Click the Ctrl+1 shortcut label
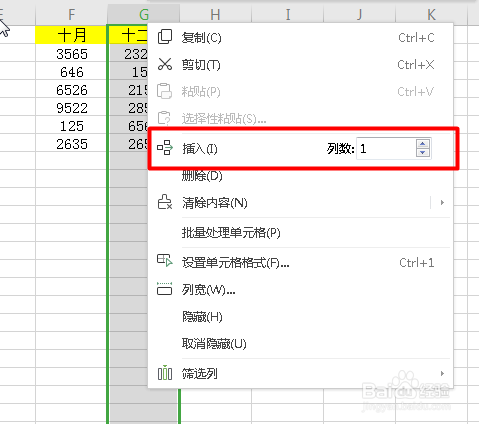This screenshot has height=424, width=479. point(417,263)
